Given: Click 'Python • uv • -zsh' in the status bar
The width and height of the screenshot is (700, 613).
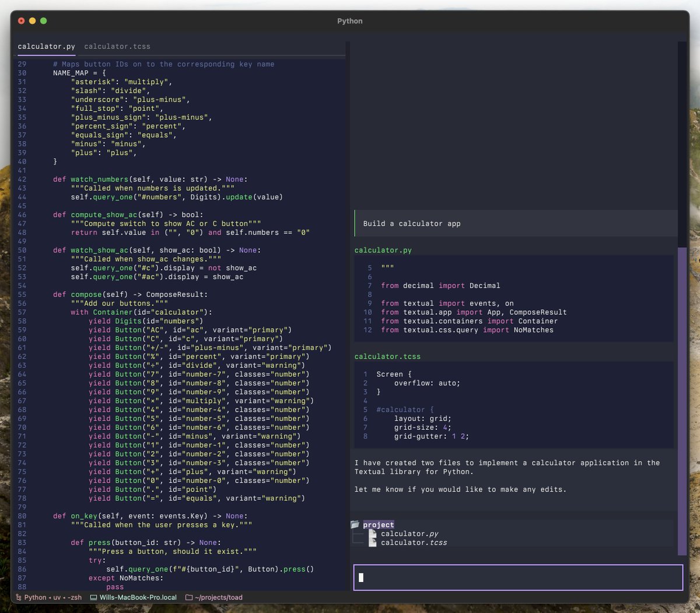Looking at the screenshot, I should click(53, 597).
